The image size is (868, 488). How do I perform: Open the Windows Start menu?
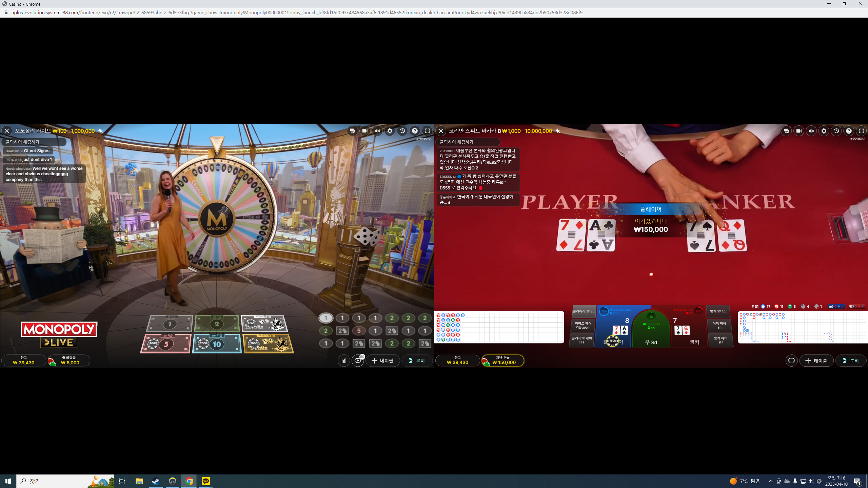[x=8, y=481]
